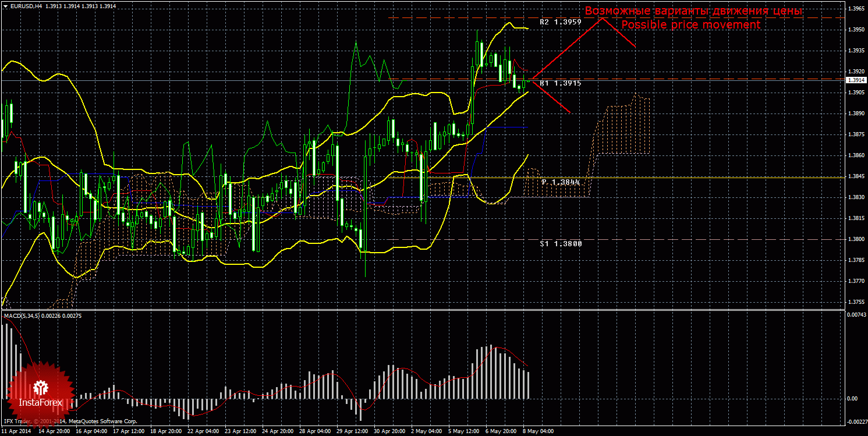Click the 2 May 04:00 time label
The width and height of the screenshot is (868, 436).
(427, 432)
